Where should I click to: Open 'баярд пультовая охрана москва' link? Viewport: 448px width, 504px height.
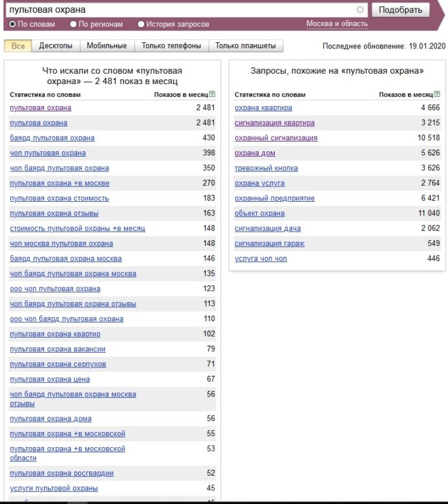(x=66, y=259)
